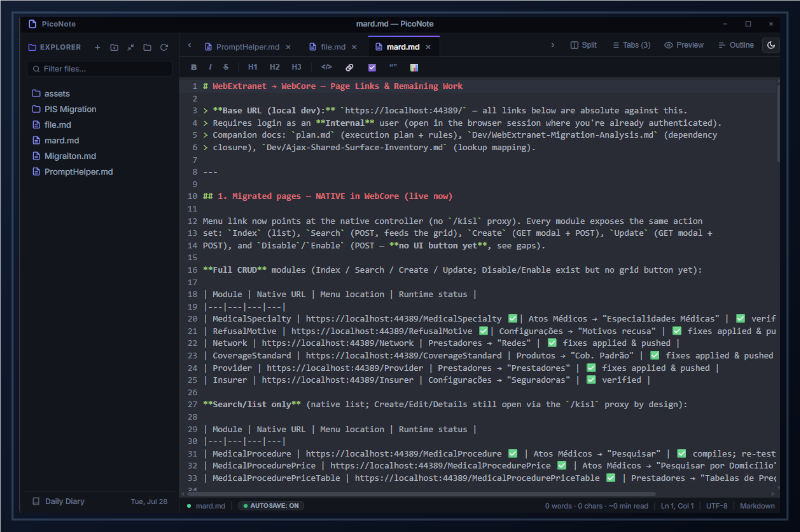Apply strikethrough formatting

coord(226,67)
